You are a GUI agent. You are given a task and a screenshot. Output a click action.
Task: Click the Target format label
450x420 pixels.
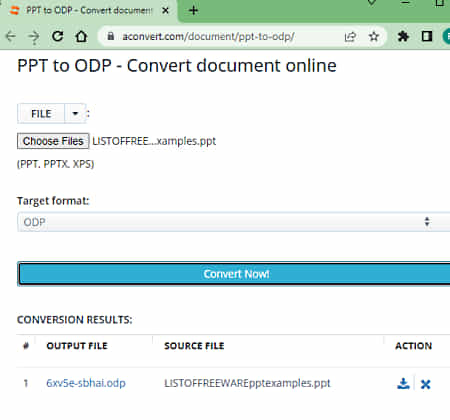(53, 201)
